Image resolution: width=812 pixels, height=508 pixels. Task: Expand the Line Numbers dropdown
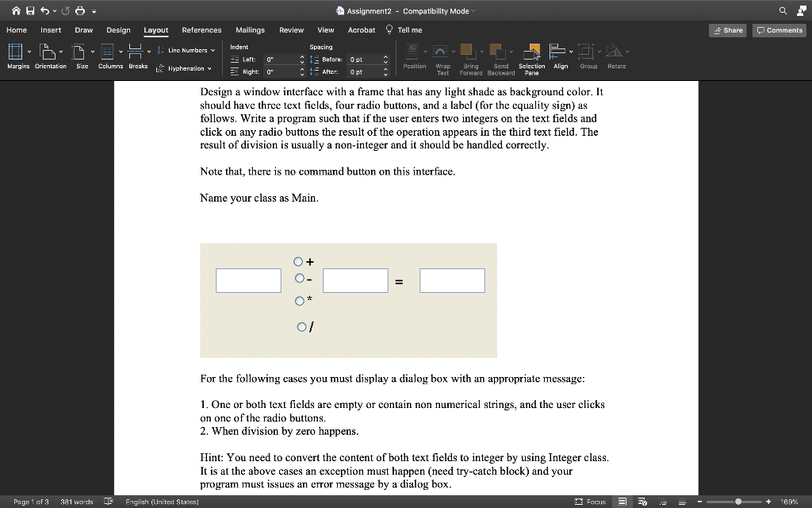coord(213,50)
